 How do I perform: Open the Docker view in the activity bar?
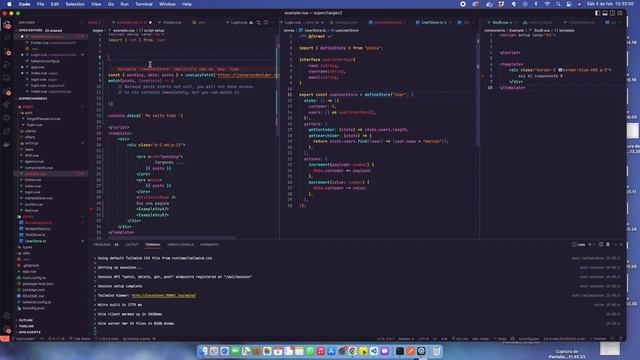click(7, 144)
